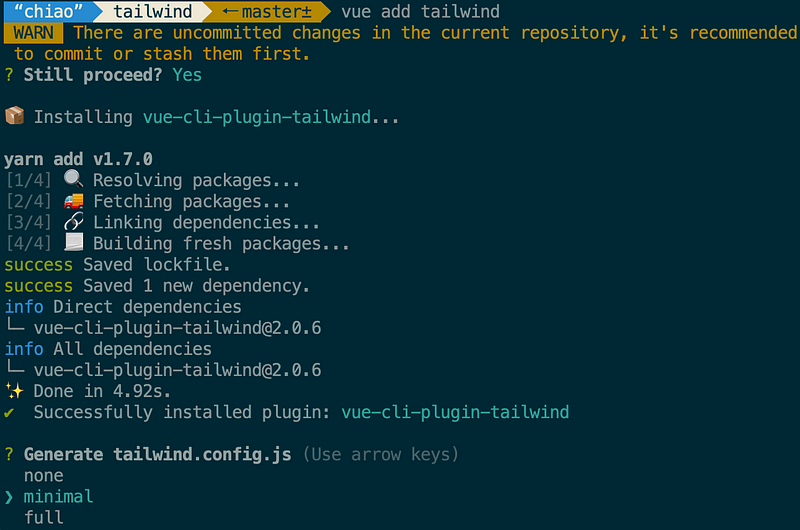Click the master branch prompt segment

[x=265, y=12]
